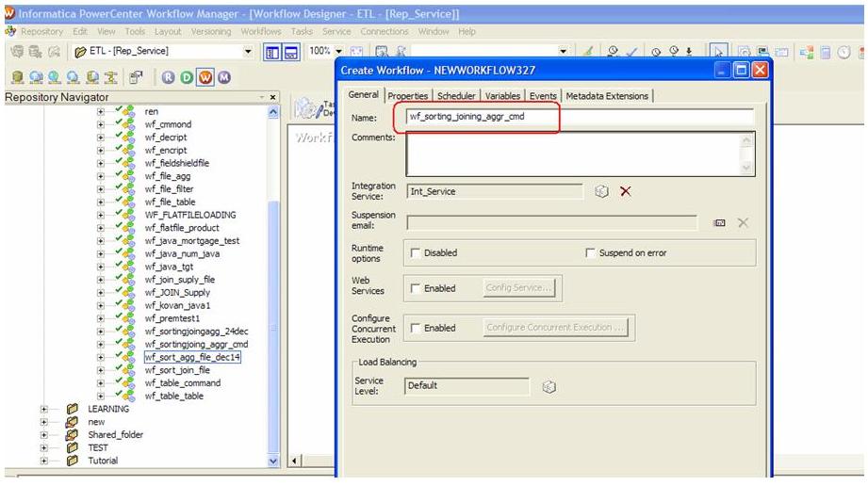Tick the Suspend on error checkbox
This screenshot has height=486, width=868.
point(590,253)
